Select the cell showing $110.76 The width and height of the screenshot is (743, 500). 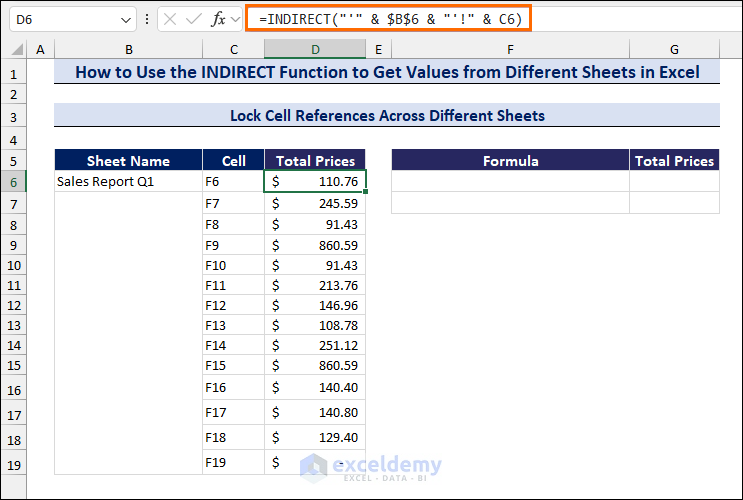pyautogui.click(x=315, y=182)
